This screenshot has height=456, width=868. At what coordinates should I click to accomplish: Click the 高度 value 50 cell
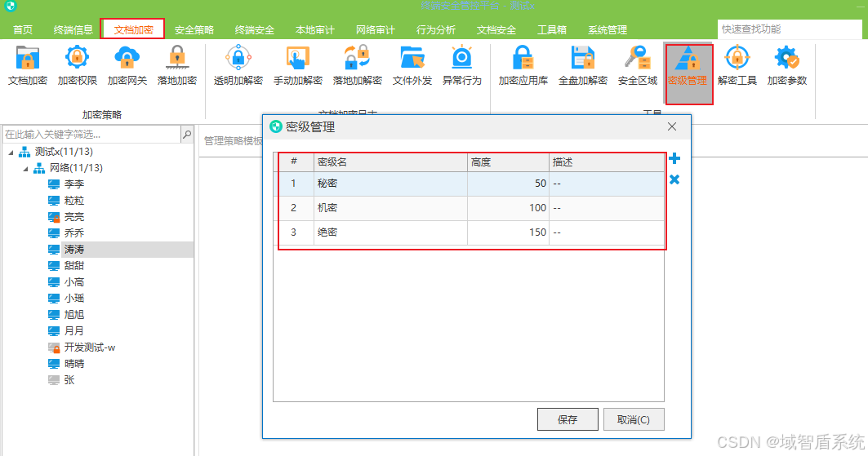(x=508, y=184)
